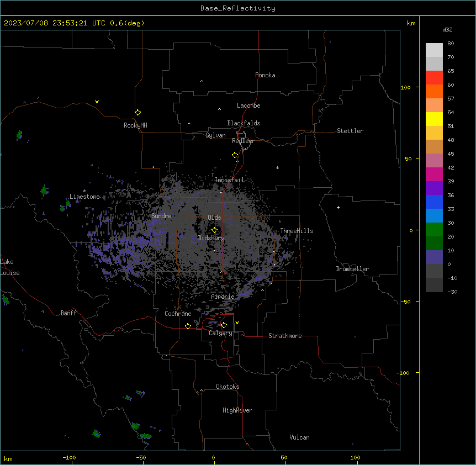Click the 100 tick on the bottom axis

point(356,458)
